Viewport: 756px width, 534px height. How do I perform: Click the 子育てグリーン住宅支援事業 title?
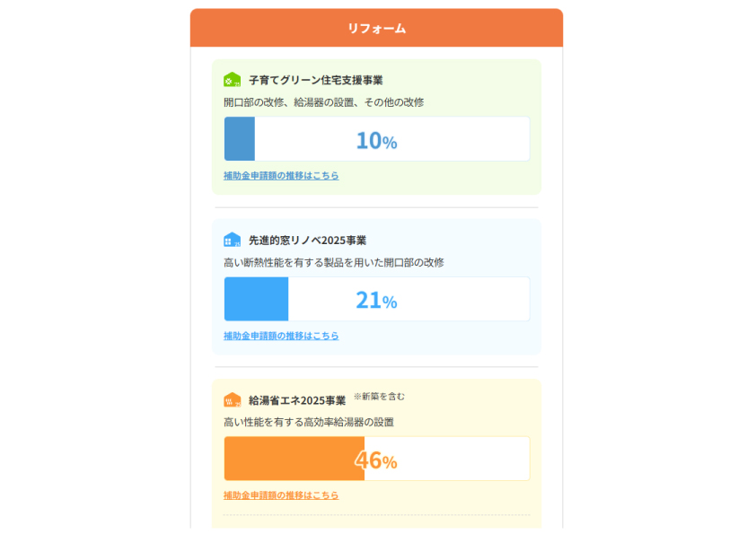(315, 80)
